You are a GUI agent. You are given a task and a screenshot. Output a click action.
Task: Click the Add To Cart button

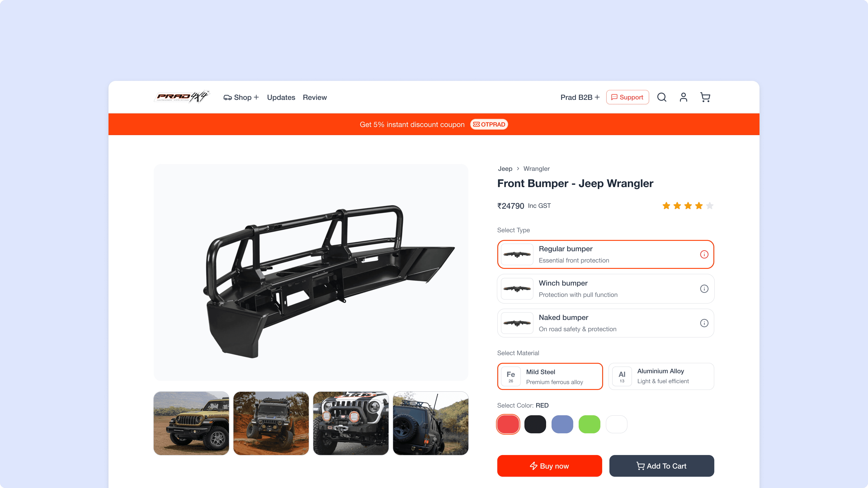point(661,466)
